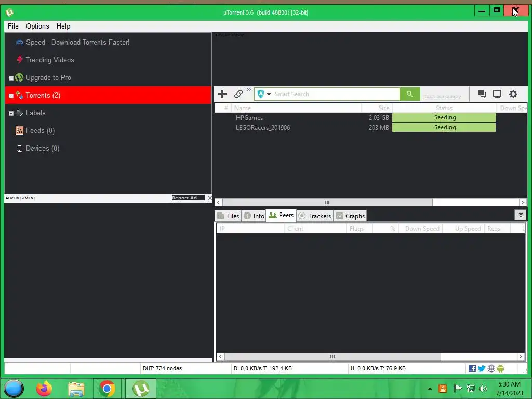
Task: Open the search provider shield dropdown
Action: [263, 94]
